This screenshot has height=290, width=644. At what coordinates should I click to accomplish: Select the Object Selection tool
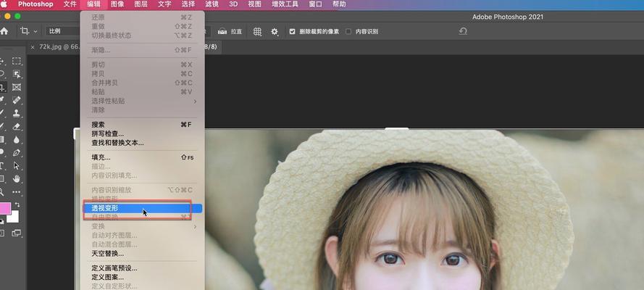[17, 74]
